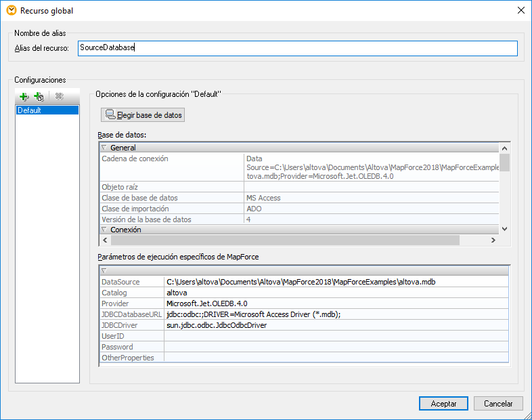This screenshot has height=420, width=532.
Task: Click right arrow of horizontal scrollbar
Action: [x=494, y=240]
